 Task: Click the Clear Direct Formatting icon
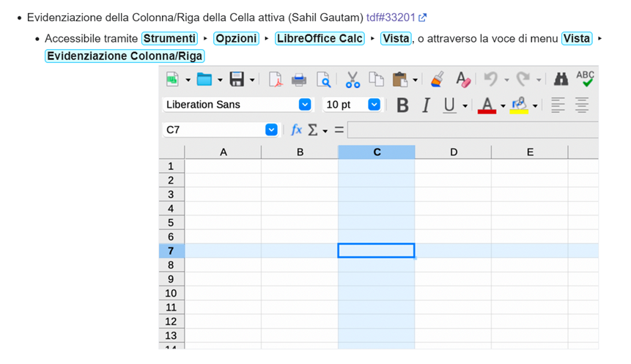click(462, 79)
